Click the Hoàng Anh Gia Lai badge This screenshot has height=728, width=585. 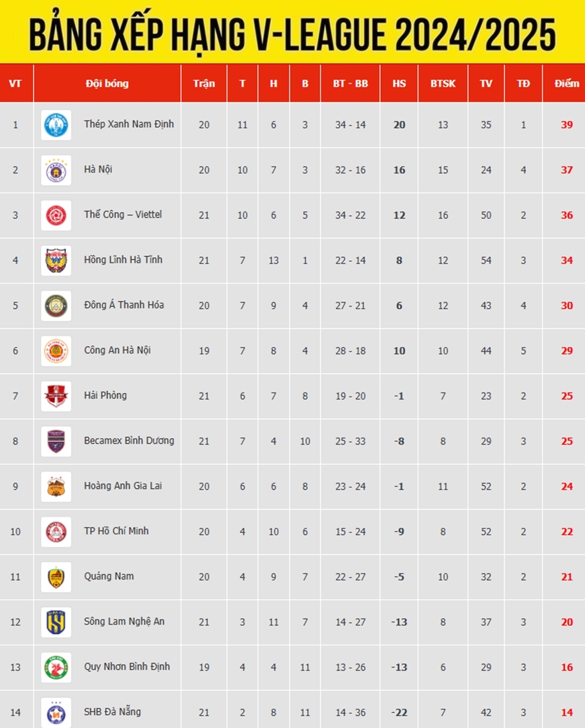pos(56,486)
